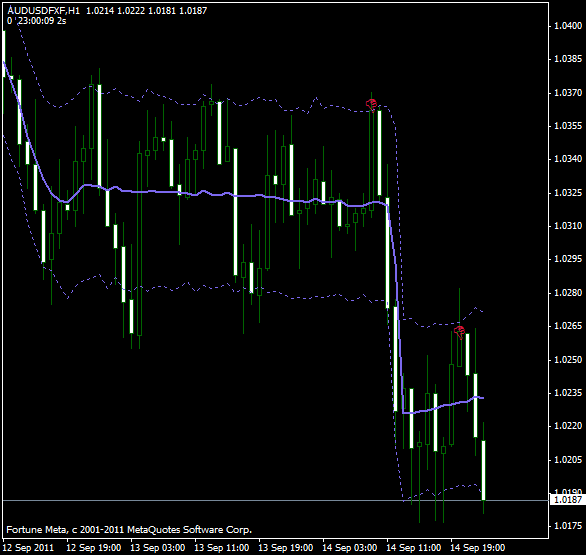Click the 1.0325 price scale label

568,192
